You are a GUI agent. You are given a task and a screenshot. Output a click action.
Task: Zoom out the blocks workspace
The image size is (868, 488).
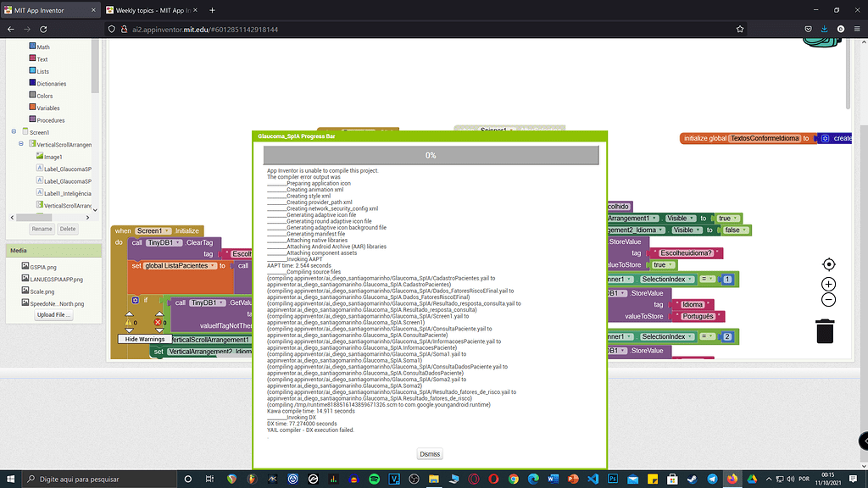pos(828,300)
